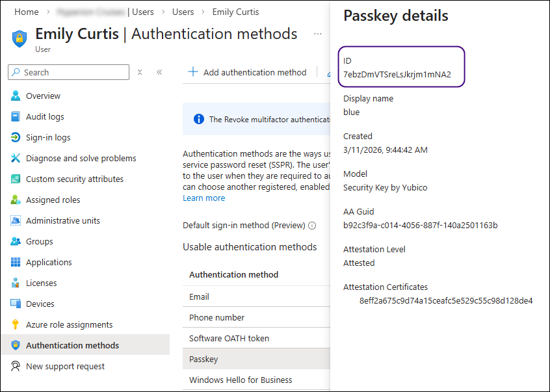
Task: Navigate to Home breadcrumb
Action: [x=27, y=12]
